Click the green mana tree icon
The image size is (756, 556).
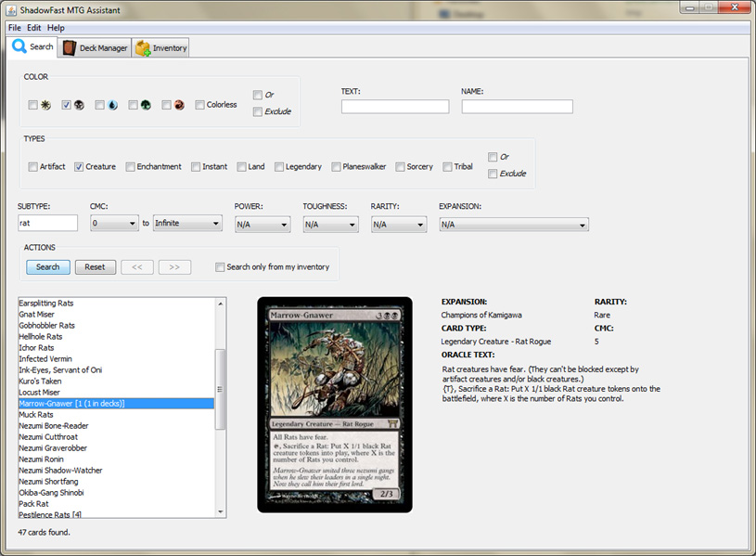[x=146, y=105]
